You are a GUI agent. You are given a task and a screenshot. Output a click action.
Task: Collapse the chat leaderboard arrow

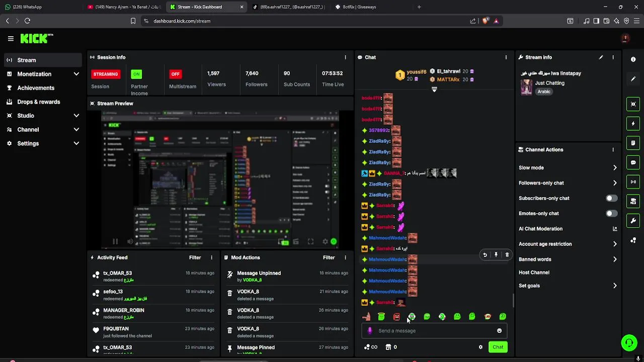pyautogui.click(x=434, y=89)
